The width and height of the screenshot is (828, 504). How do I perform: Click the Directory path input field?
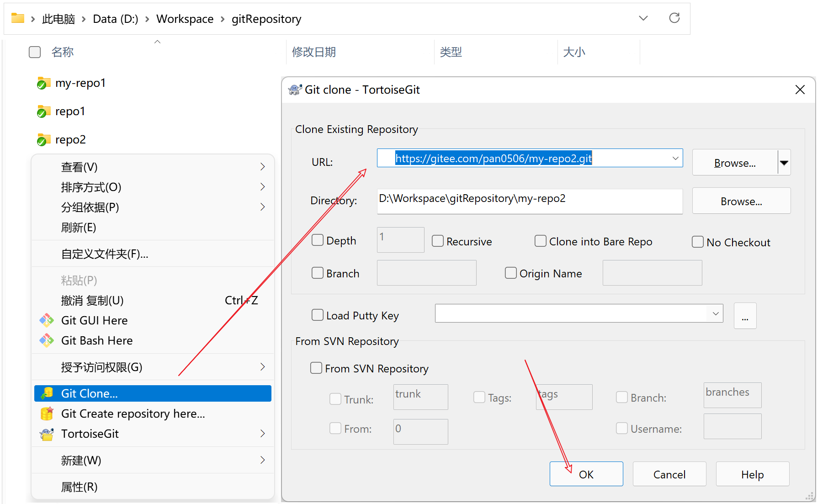tap(529, 201)
